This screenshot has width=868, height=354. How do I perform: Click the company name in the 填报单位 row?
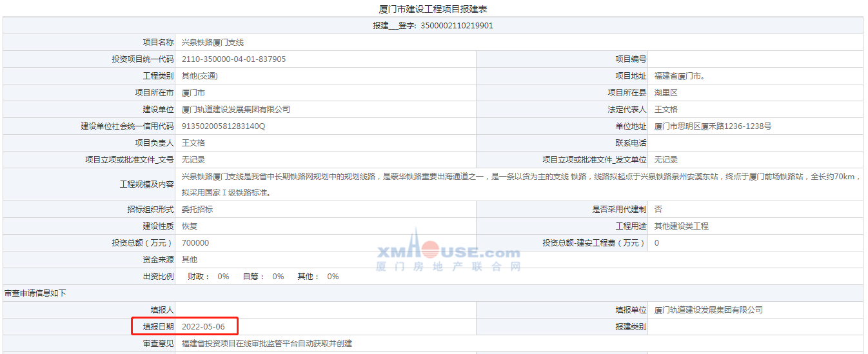click(708, 310)
